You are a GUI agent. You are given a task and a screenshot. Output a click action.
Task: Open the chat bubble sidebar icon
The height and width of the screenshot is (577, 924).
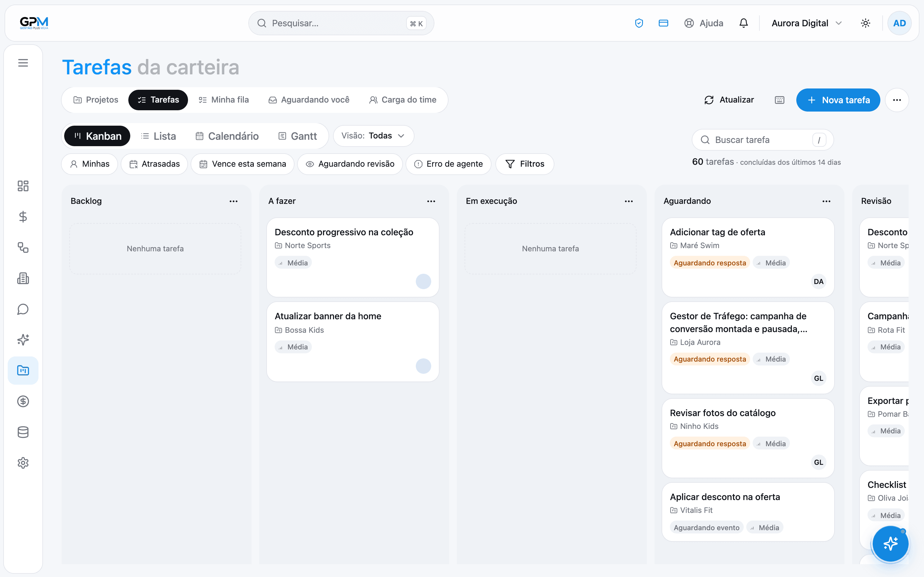click(x=23, y=309)
